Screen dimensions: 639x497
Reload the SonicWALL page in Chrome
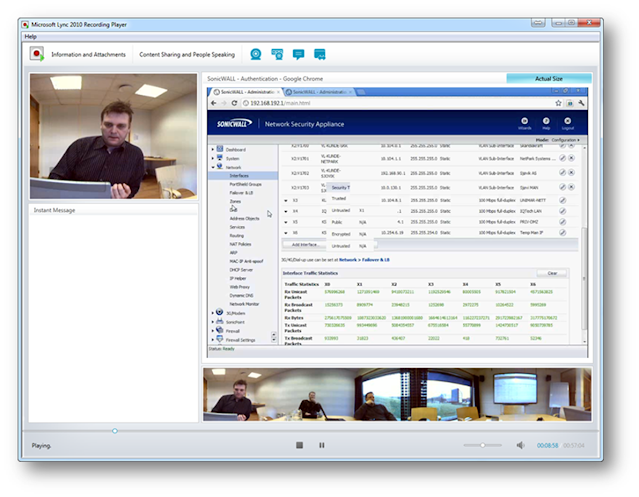234,103
